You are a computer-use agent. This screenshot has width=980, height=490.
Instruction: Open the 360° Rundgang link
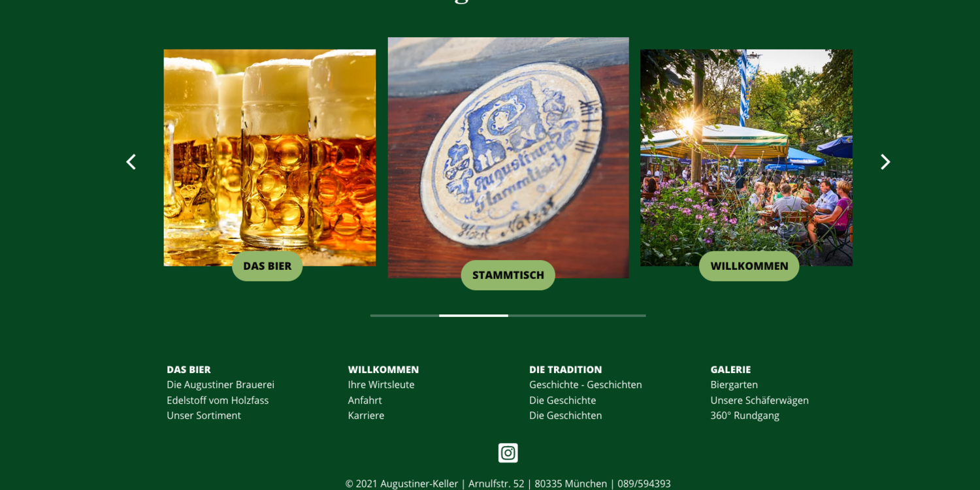tap(745, 416)
